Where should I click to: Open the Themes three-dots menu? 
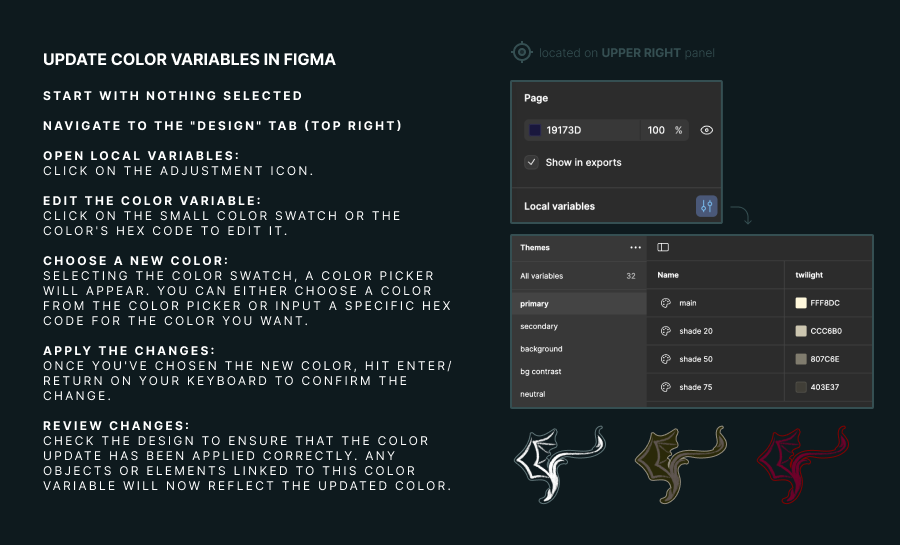[x=635, y=248]
